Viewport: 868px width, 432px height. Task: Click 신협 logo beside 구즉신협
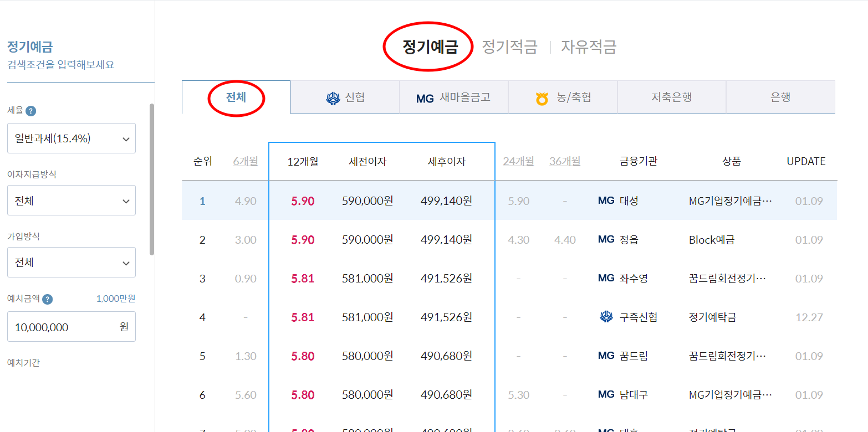tap(606, 317)
